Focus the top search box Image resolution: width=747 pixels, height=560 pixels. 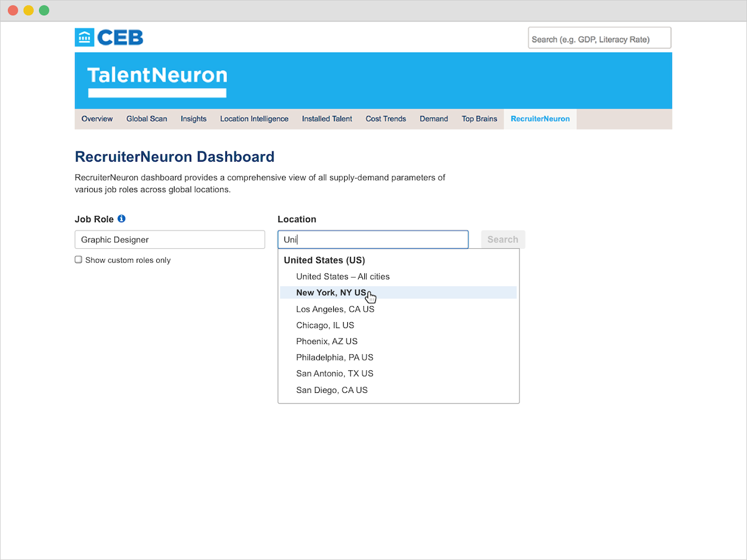599,38
